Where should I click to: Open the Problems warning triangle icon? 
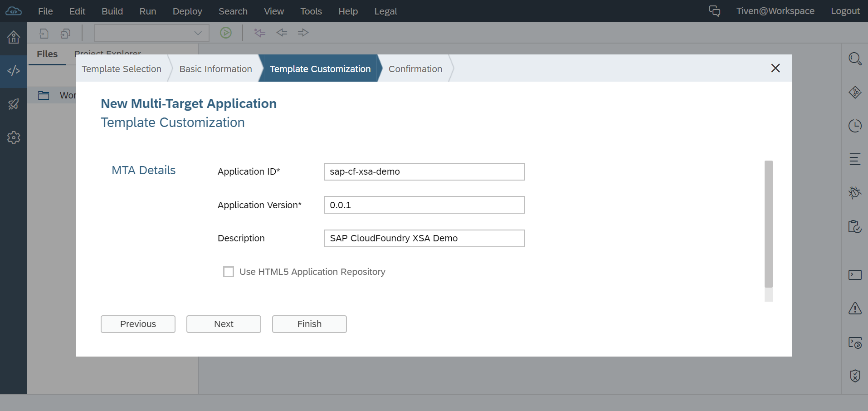click(x=855, y=308)
